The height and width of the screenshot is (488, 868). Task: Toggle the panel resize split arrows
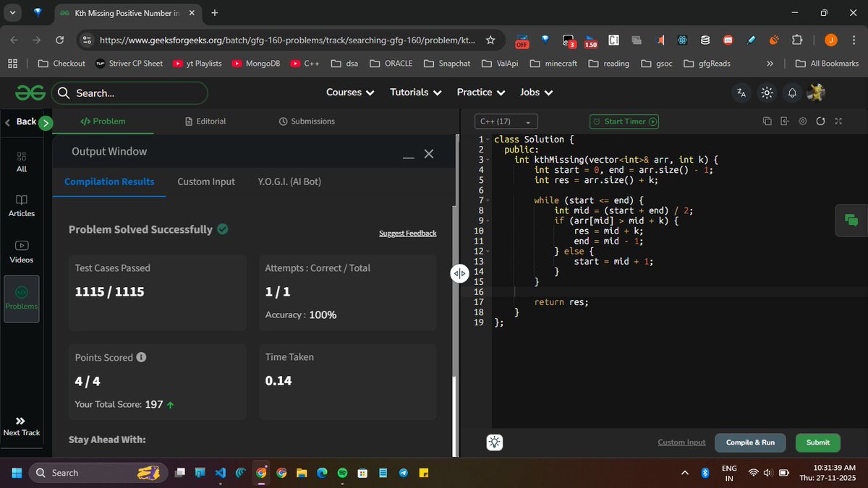pyautogui.click(x=459, y=273)
